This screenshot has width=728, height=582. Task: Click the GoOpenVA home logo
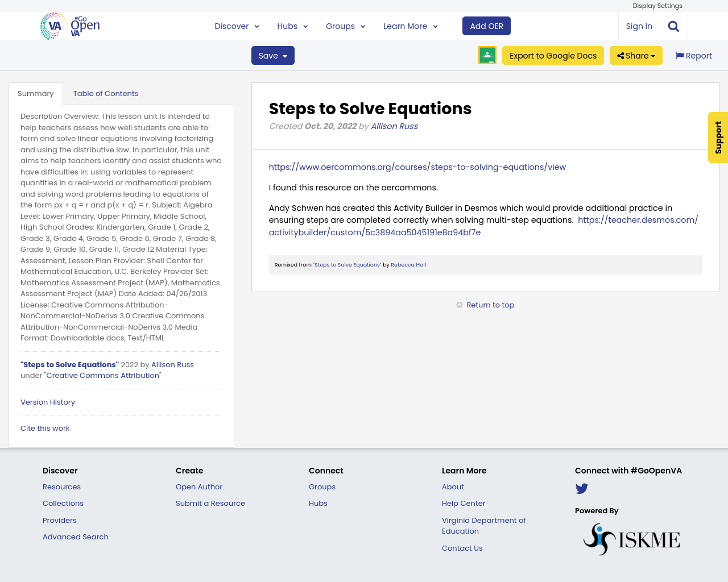coord(68,24)
